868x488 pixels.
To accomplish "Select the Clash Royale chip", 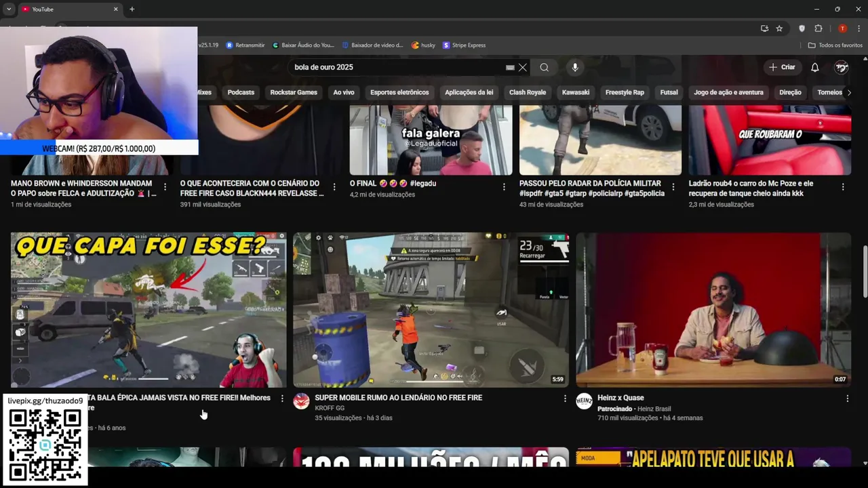I will click(x=528, y=92).
